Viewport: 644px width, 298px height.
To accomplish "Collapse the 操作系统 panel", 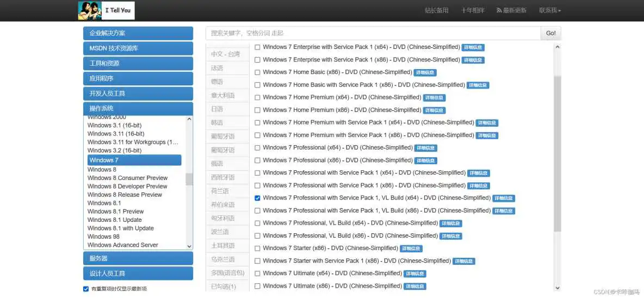I will point(138,108).
